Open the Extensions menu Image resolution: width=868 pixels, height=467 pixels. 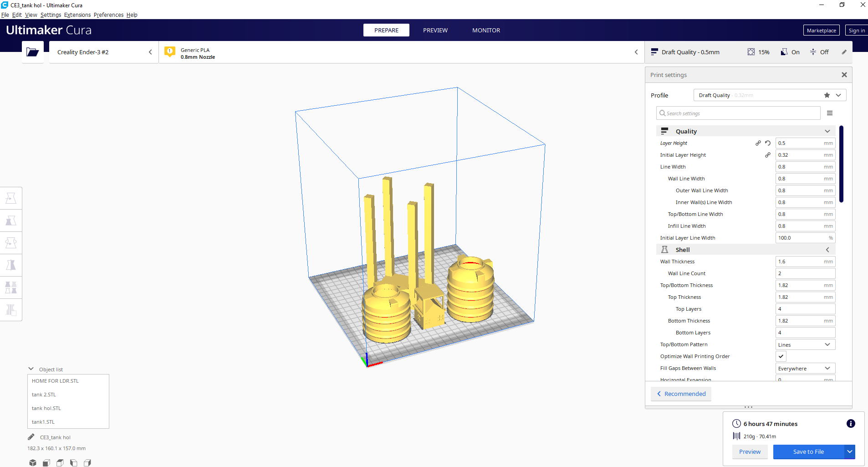click(x=77, y=15)
